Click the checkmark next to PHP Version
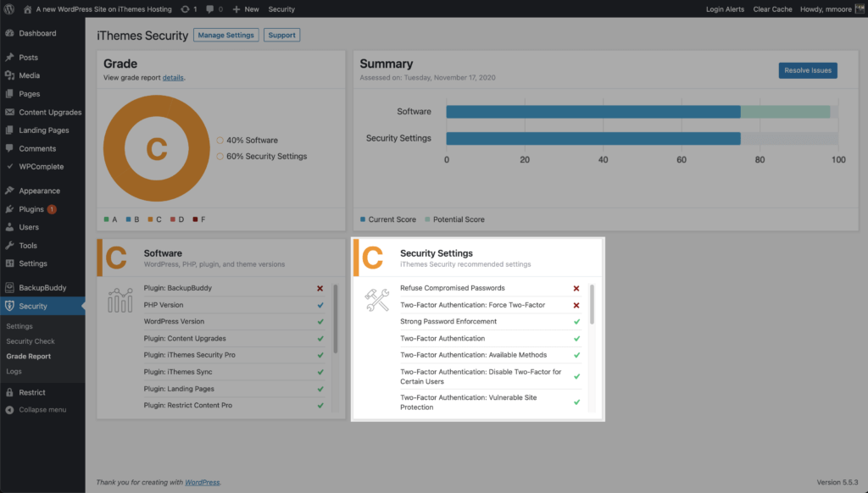 point(320,305)
